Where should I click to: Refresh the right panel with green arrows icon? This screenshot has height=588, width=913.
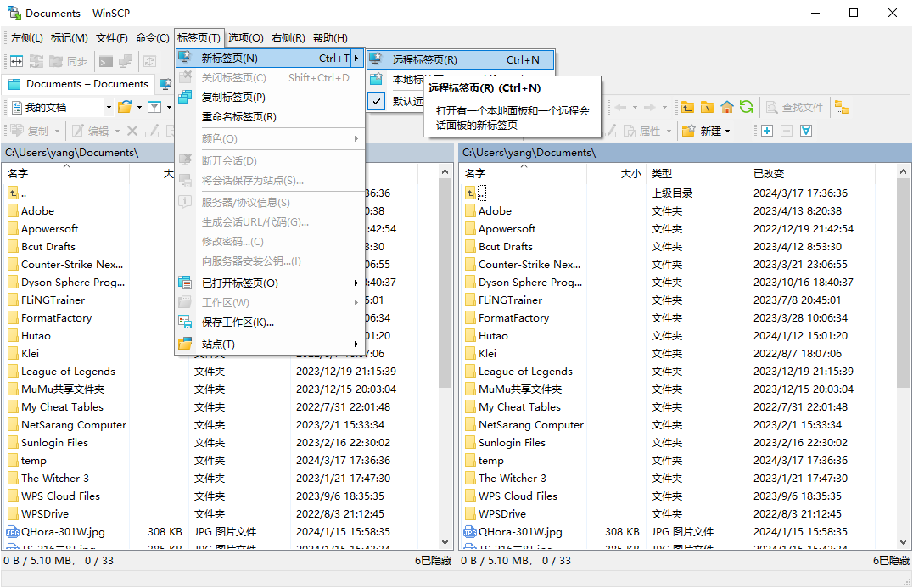coord(746,107)
